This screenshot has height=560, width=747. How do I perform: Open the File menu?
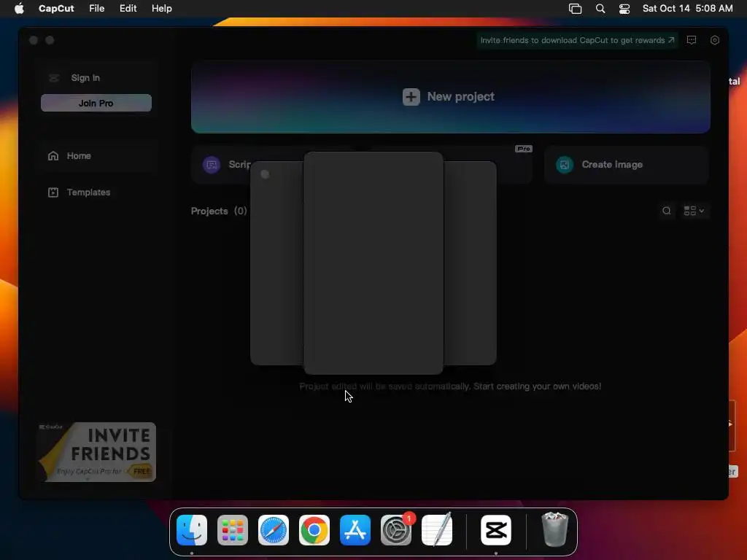tap(97, 9)
